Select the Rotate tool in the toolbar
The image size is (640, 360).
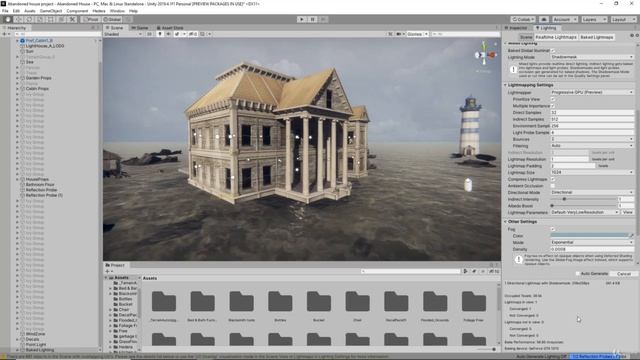coord(29,19)
